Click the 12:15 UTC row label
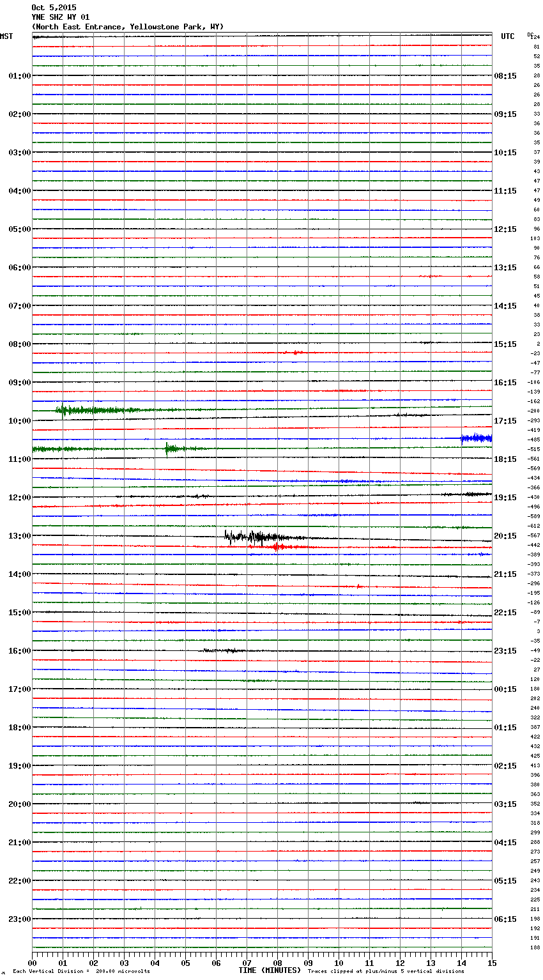The width and height of the screenshot is (543, 980). coord(505,229)
